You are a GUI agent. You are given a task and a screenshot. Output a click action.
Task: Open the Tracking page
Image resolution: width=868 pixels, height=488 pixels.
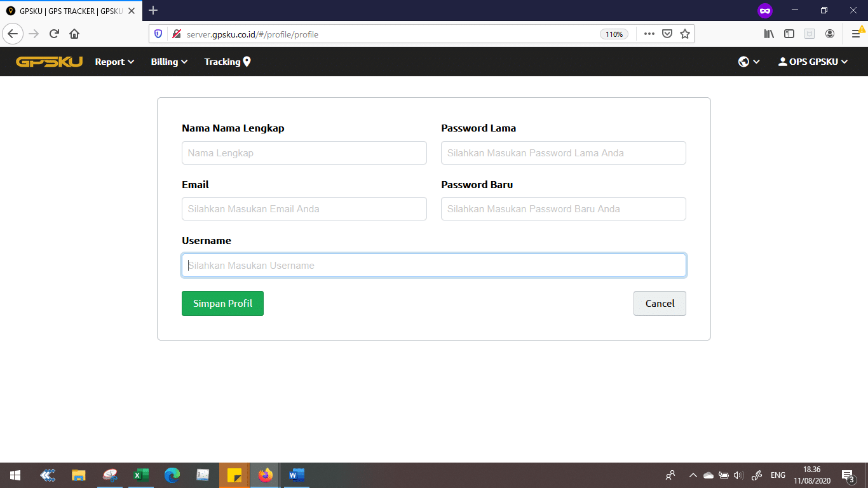coord(227,62)
